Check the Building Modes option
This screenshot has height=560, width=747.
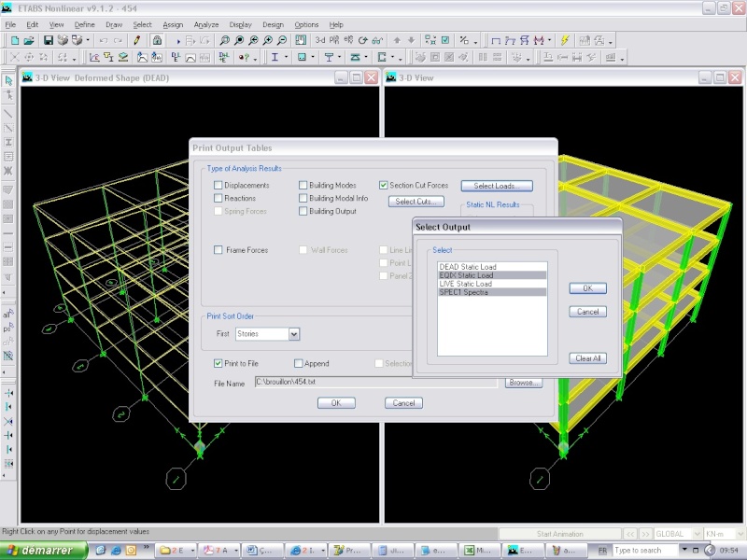point(303,185)
